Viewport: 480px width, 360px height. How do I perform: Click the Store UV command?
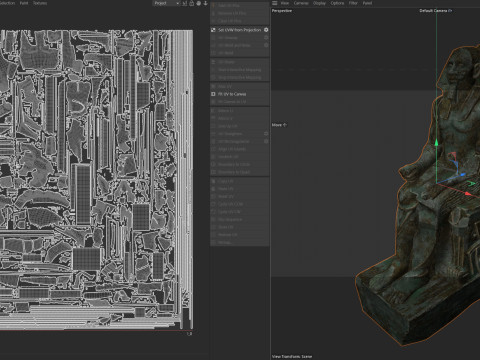[x=240, y=227]
